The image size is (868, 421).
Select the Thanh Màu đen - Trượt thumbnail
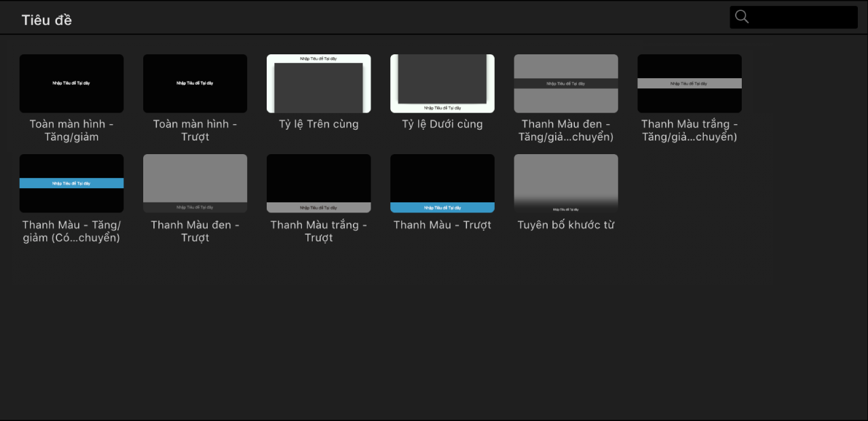point(195,183)
